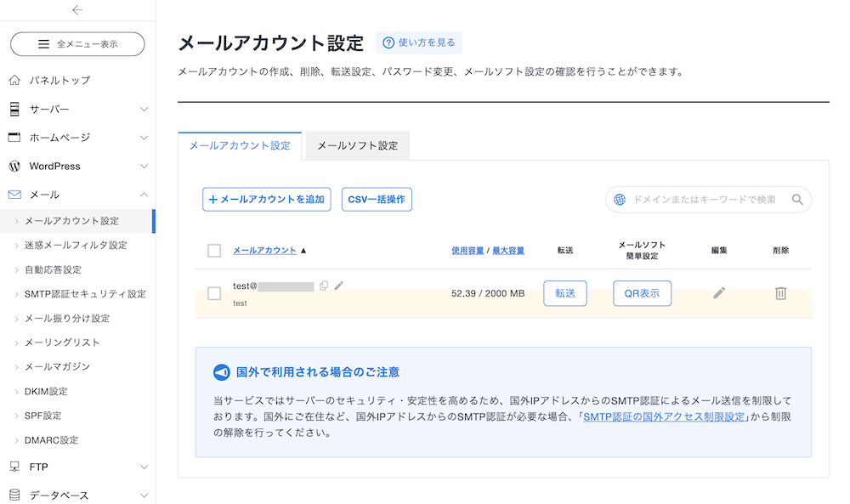This screenshot has height=504, width=850.
Task: Click the envelope icon beside メール
Action: (x=14, y=195)
